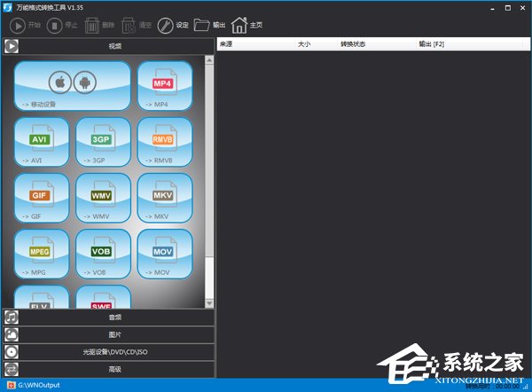The height and width of the screenshot is (392, 532).
Task: Expand the 光驱设备\DVD\CD\ISO section
Action: tap(108, 352)
